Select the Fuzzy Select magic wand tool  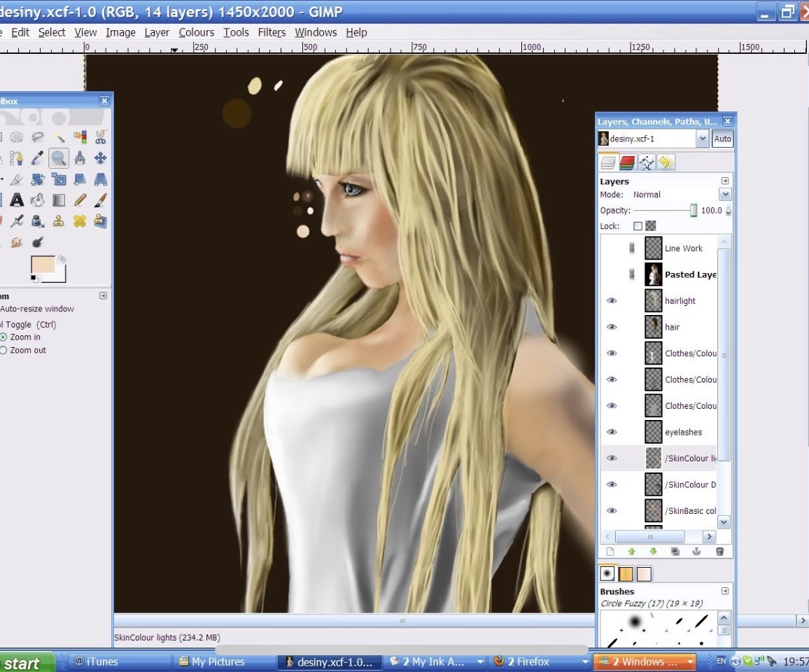point(59,136)
